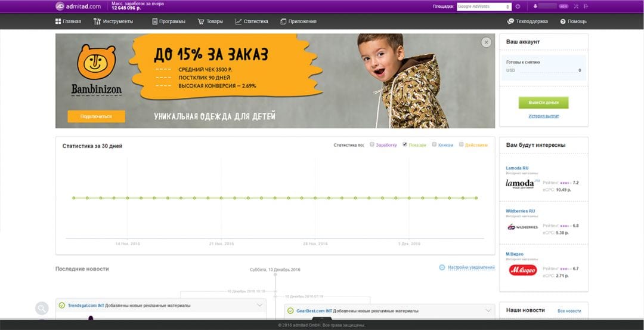Click the Lamoda logo

point(522,183)
